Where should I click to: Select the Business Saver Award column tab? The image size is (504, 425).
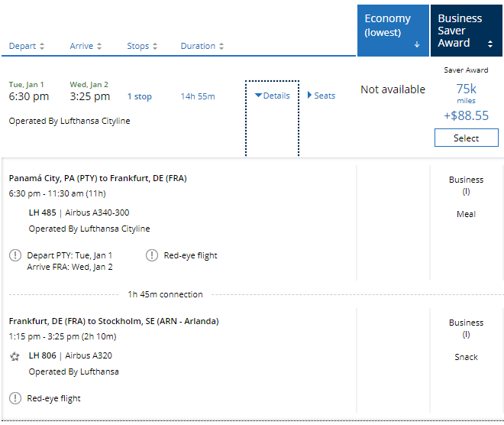click(x=466, y=30)
